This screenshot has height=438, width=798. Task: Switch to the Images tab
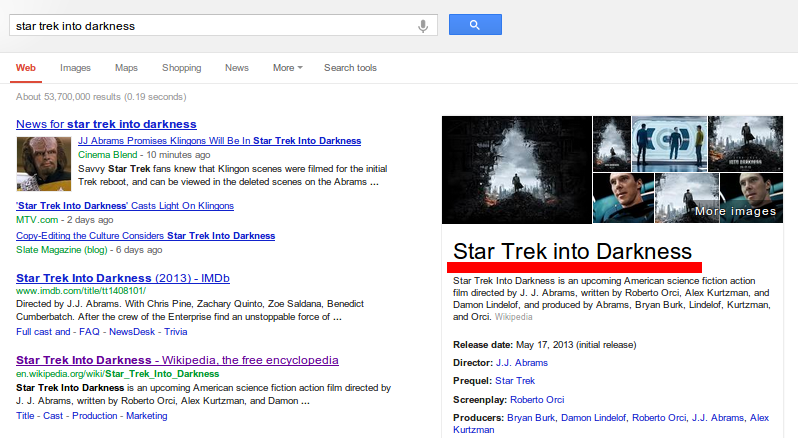[x=75, y=68]
